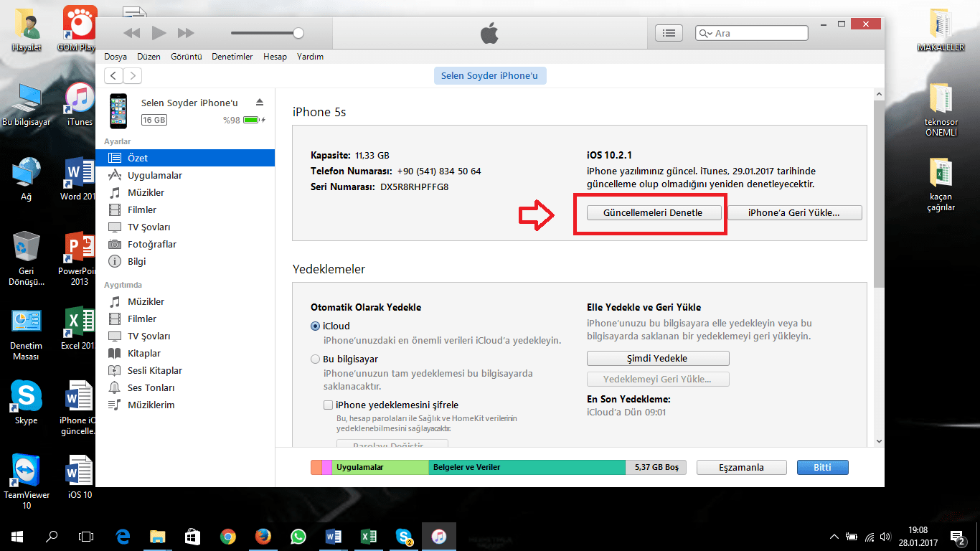Open the Düzen menu
Image resolution: width=980 pixels, height=551 pixels.
[x=149, y=57]
